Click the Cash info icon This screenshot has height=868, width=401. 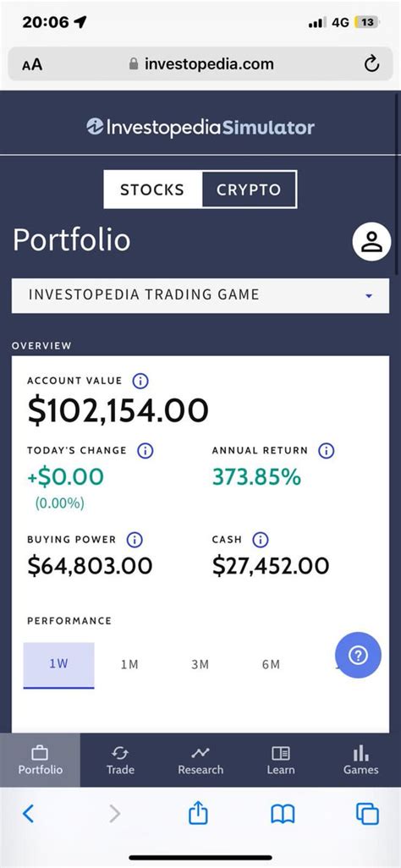(261, 539)
